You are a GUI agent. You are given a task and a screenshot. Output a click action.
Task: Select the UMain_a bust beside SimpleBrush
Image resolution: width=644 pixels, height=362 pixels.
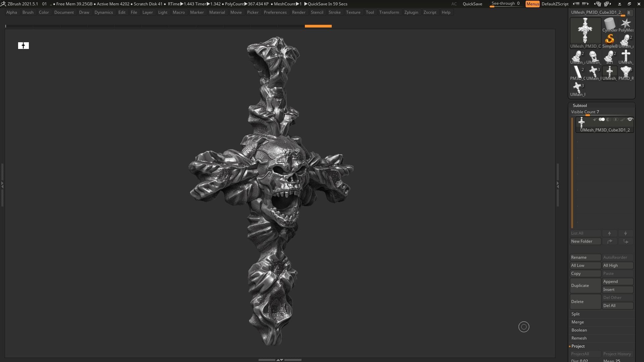626,41
